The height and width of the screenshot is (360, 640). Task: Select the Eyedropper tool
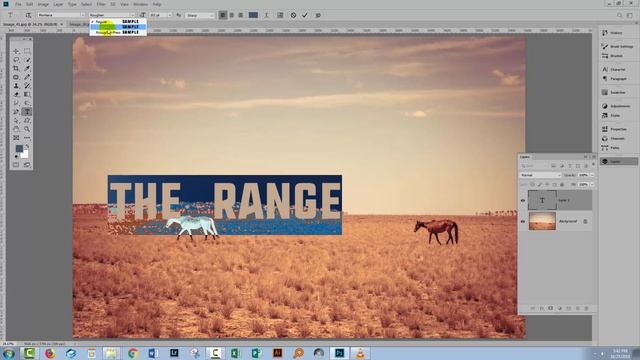click(27, 68)
